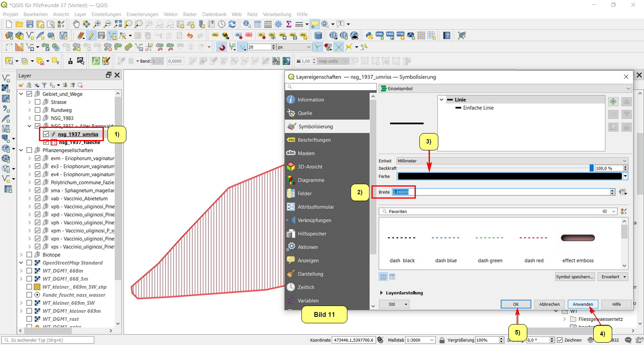Click the Identify Features info tool
The width and height of the screenshot is (644, 345).
(247, 25)
